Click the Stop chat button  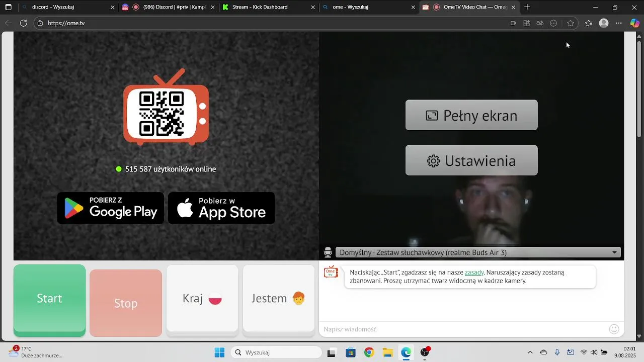[x=126, y=303]
